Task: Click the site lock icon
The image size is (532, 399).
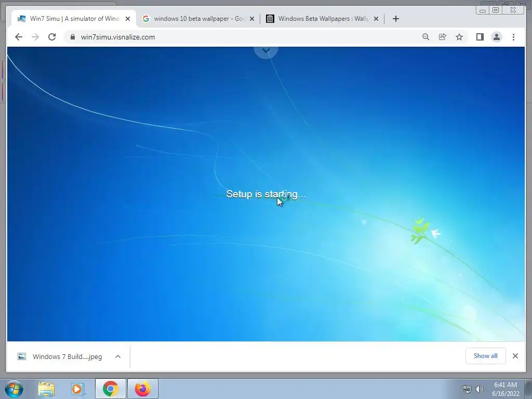Action: pos(73,37)
